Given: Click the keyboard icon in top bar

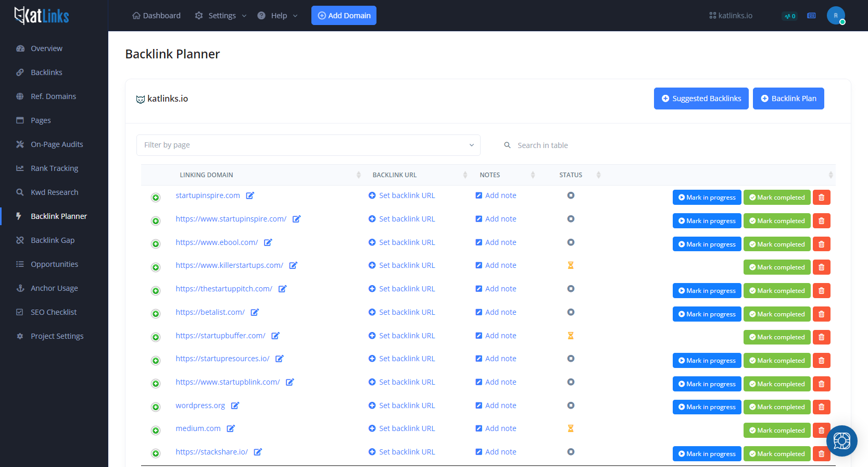Looking at the screenshot, I should pos(811,16).
